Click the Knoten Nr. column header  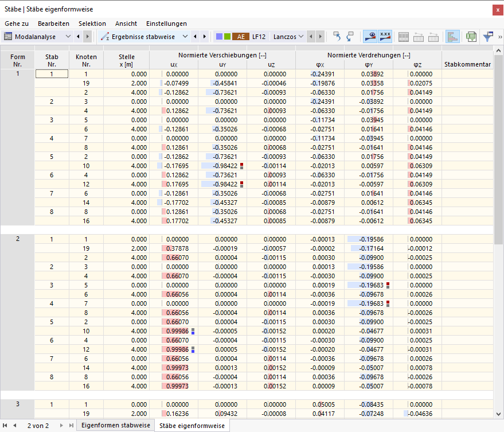pos(86,60)
